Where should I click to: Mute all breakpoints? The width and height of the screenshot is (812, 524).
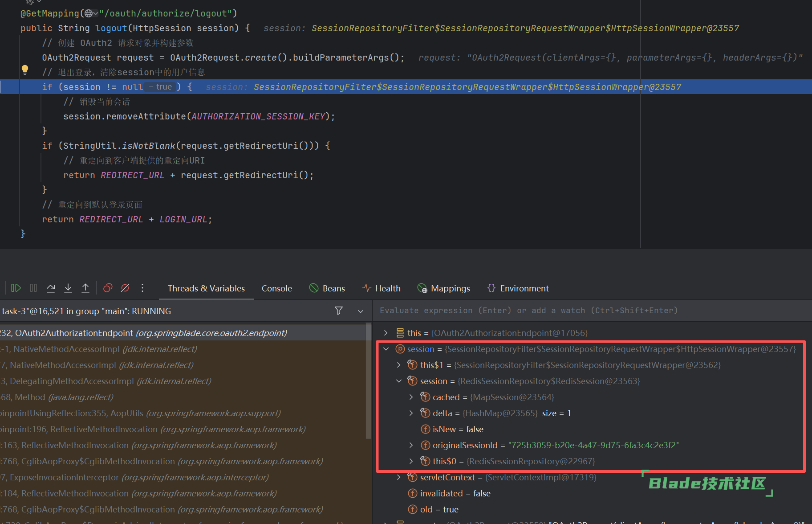(x=125, y=288)
